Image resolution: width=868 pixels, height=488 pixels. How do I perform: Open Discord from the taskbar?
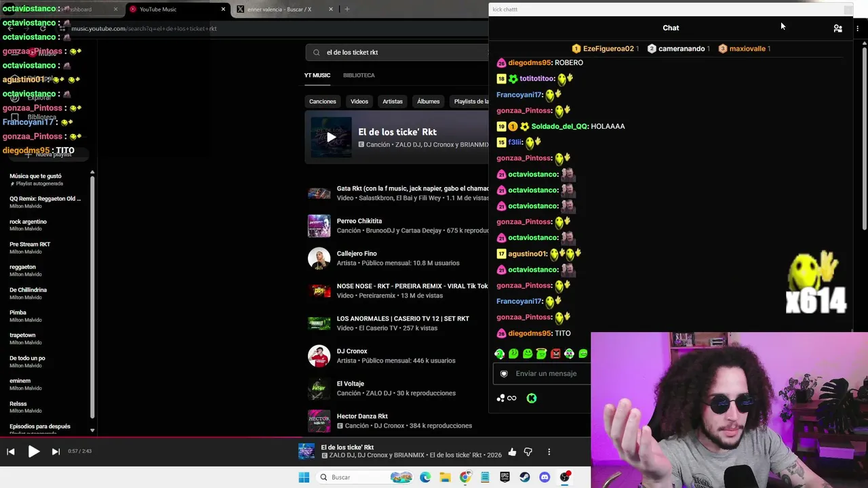(x=545, y=477)
